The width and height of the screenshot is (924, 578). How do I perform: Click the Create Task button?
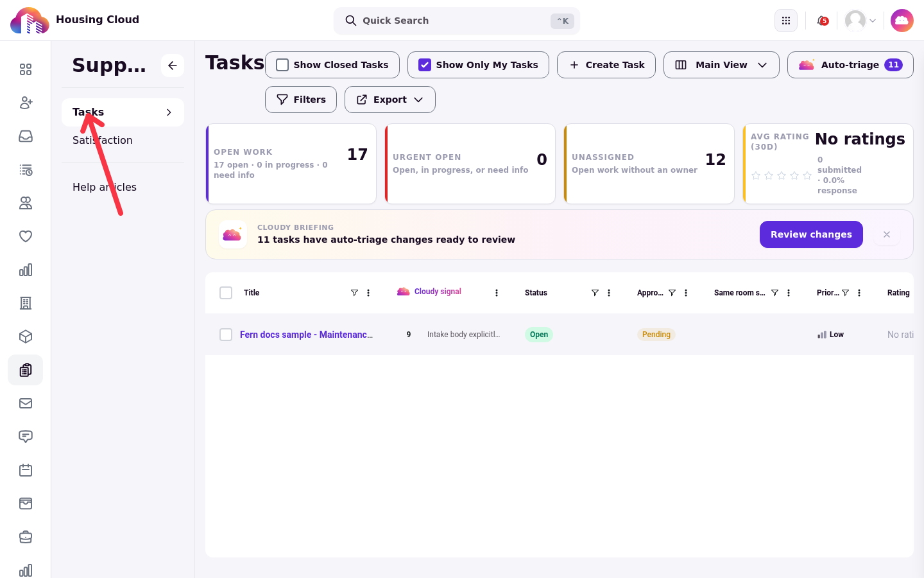(606, 65)
